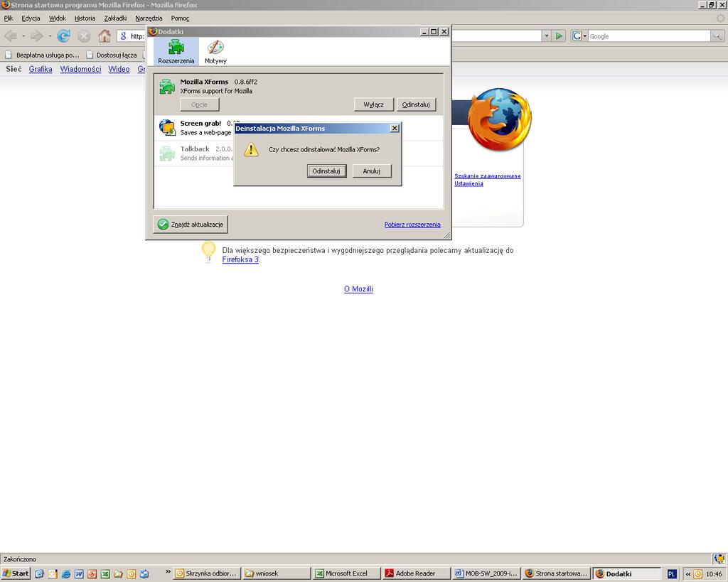
Task: Launch Internet Explorer from Quick Launch
Action: 66,573
